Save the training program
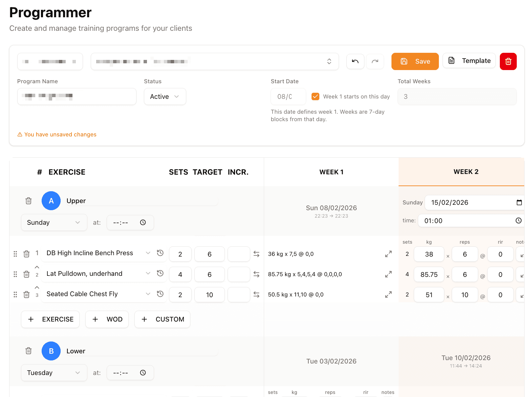The width and height of the screenshot is (532, 397). coord(415,61)
